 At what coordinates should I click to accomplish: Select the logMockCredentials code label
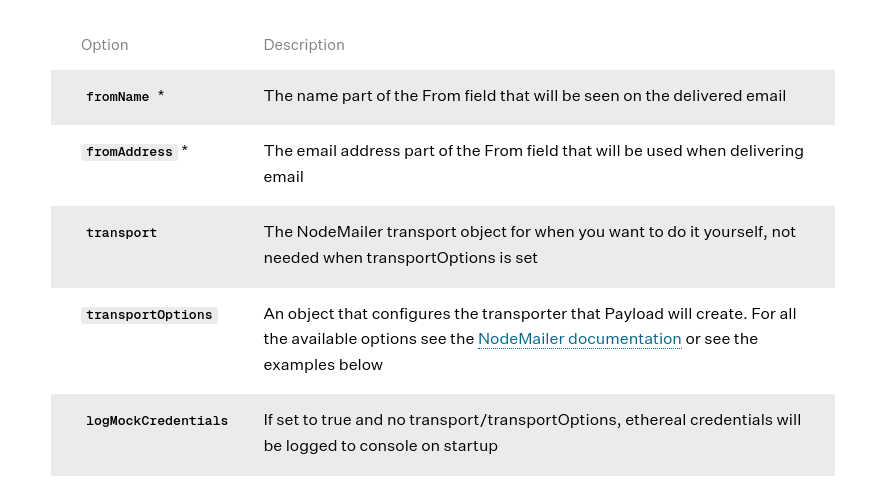pos(157,421)
